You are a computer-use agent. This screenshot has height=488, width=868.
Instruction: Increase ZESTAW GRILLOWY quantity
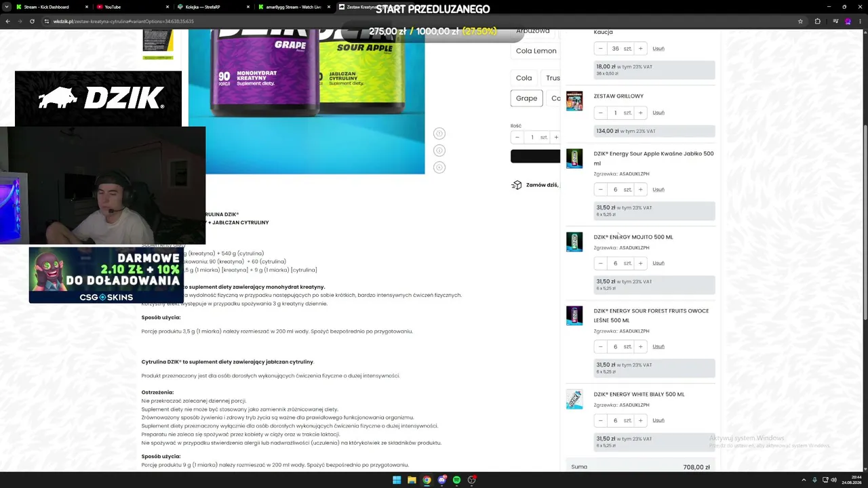point(640,113)
